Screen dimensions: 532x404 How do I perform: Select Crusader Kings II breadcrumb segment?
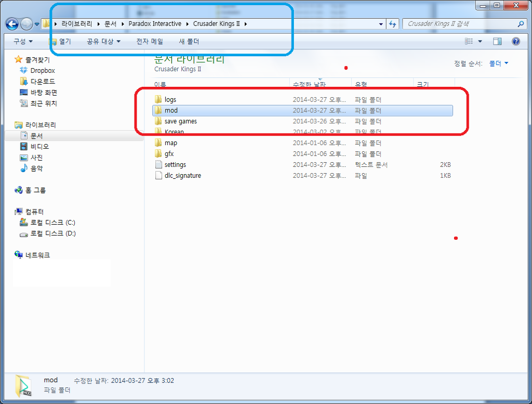(217, 24)
